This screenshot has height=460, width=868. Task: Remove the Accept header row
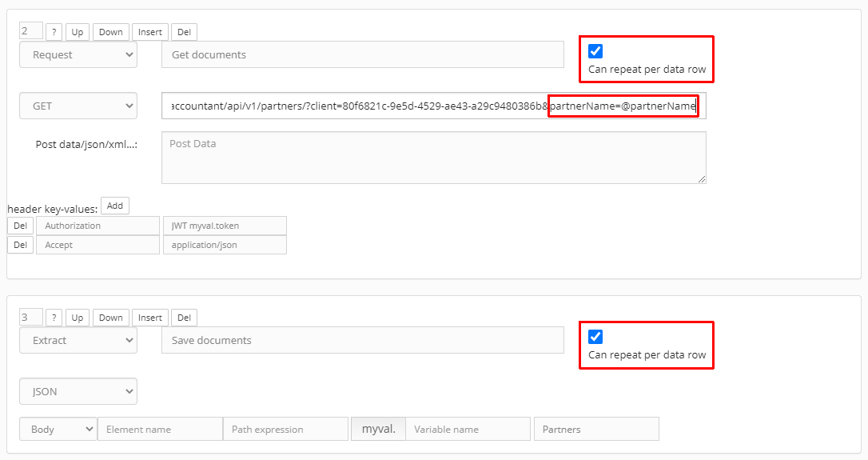coord(21,245)
